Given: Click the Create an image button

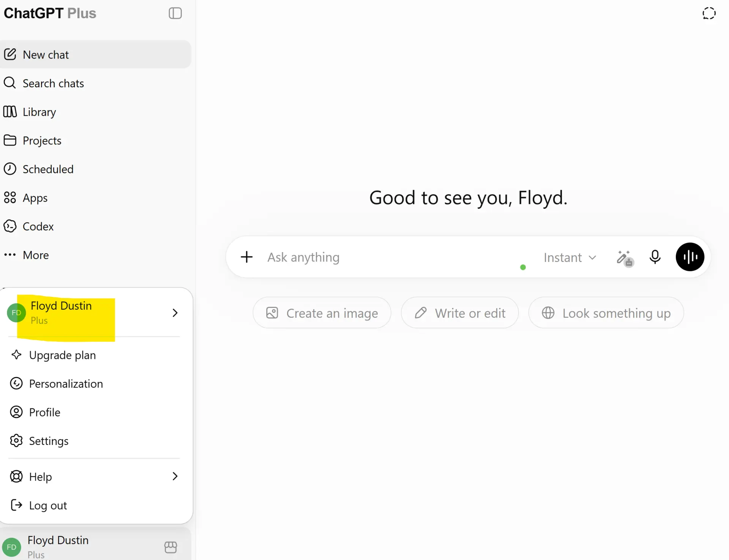Looking at the screenshot, I should (322, 313).
